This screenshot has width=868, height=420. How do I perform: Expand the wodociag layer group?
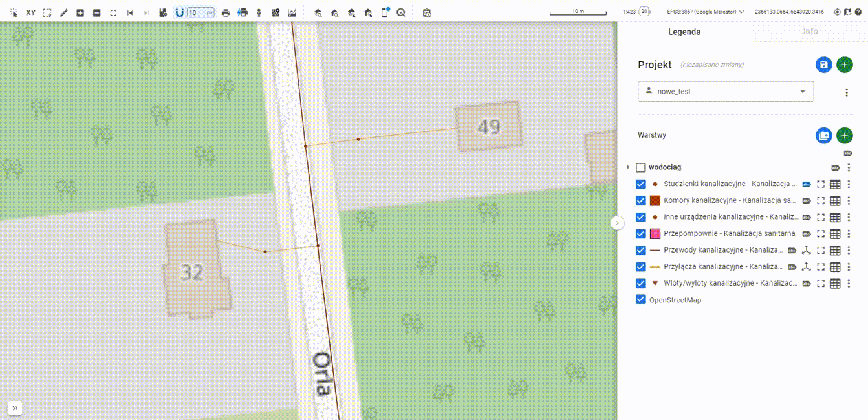point(628,167)
